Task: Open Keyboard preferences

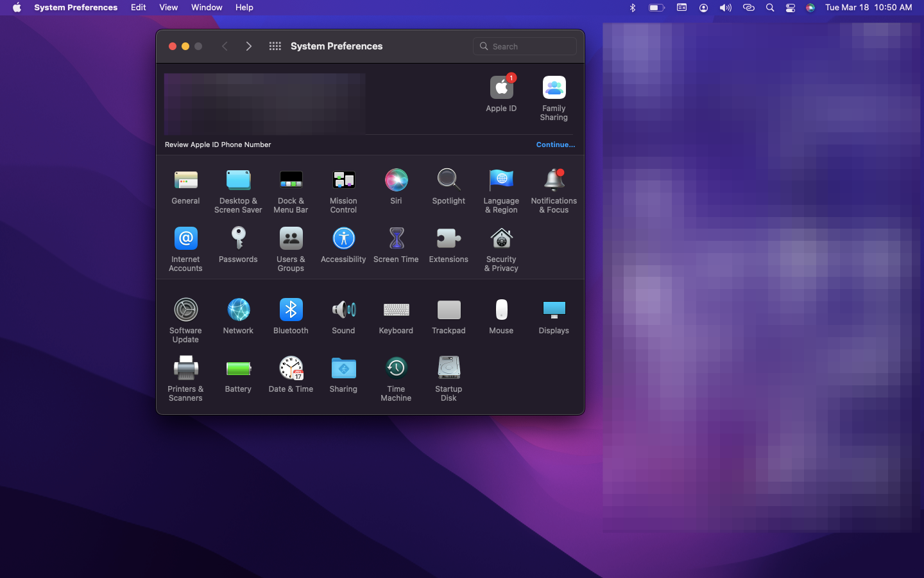Action: [396, 317]
